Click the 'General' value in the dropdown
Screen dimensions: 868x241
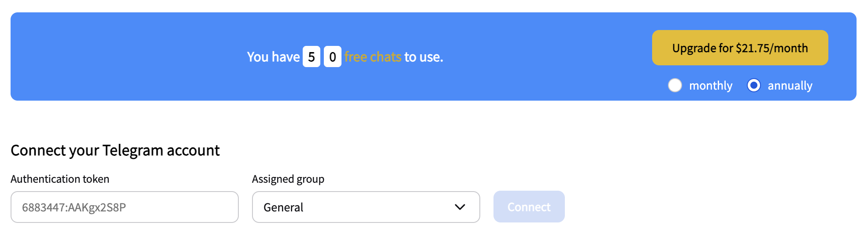click(x=283, y=207)
